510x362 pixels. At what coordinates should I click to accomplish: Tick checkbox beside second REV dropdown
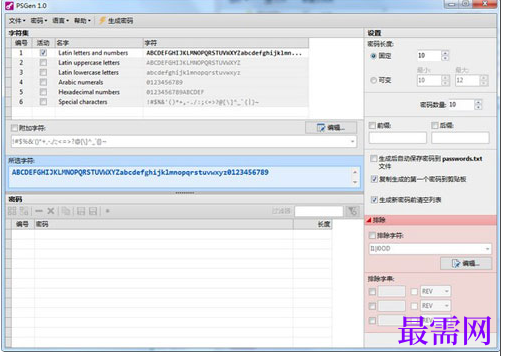click(414, 306)
